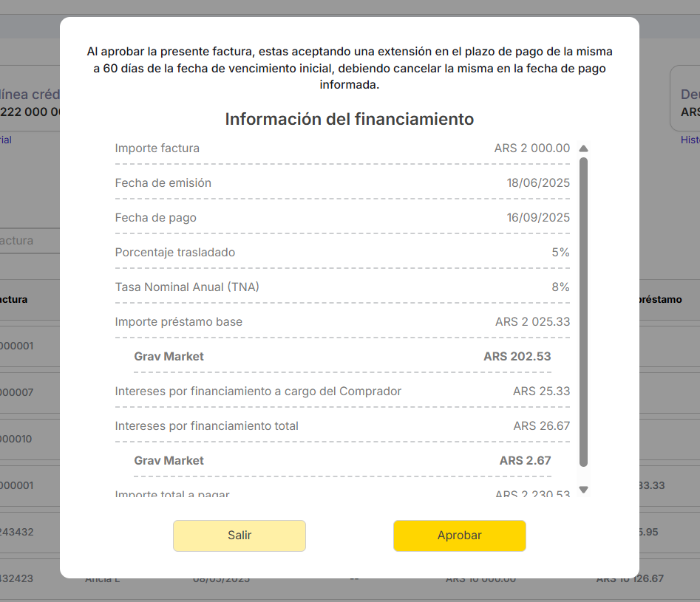Click the Fecha de pago date 16/09/2025
This screenshot has width=700, height=602.
pos(538,218)
